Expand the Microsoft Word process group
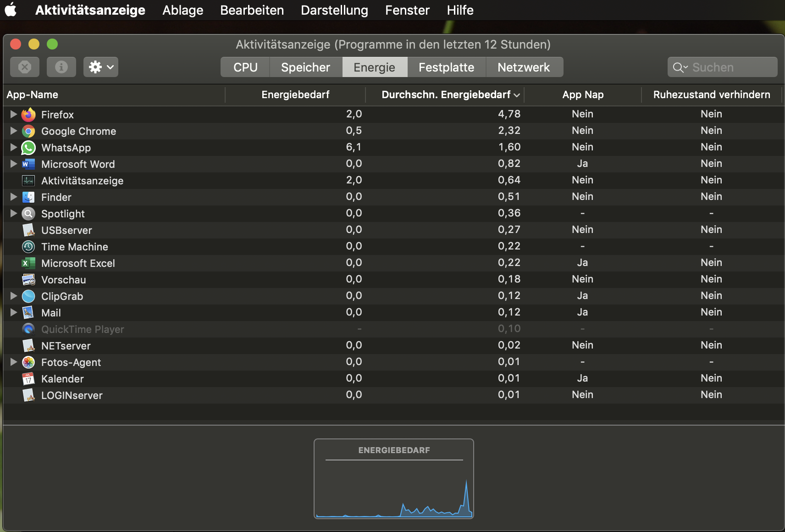 coord(14,164)
